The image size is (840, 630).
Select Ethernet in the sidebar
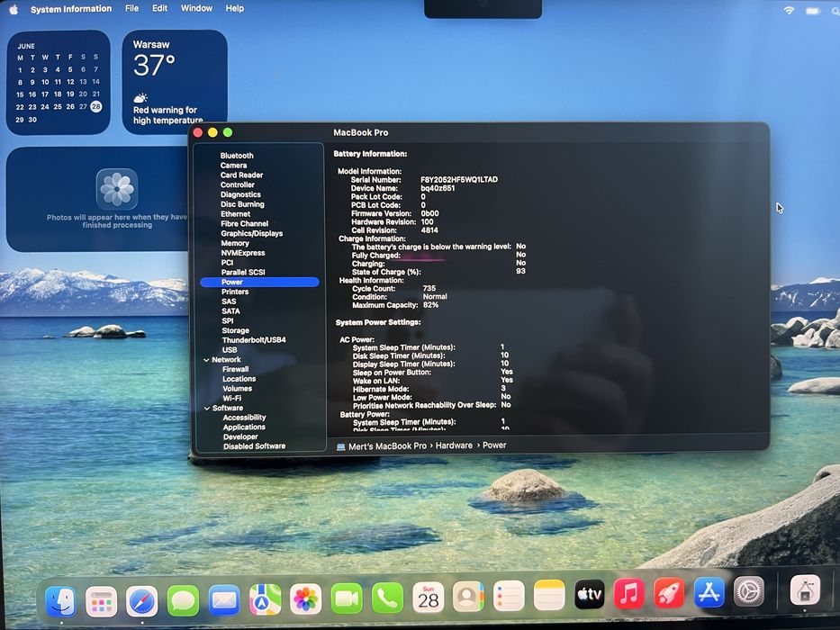(x=235, y=214)
